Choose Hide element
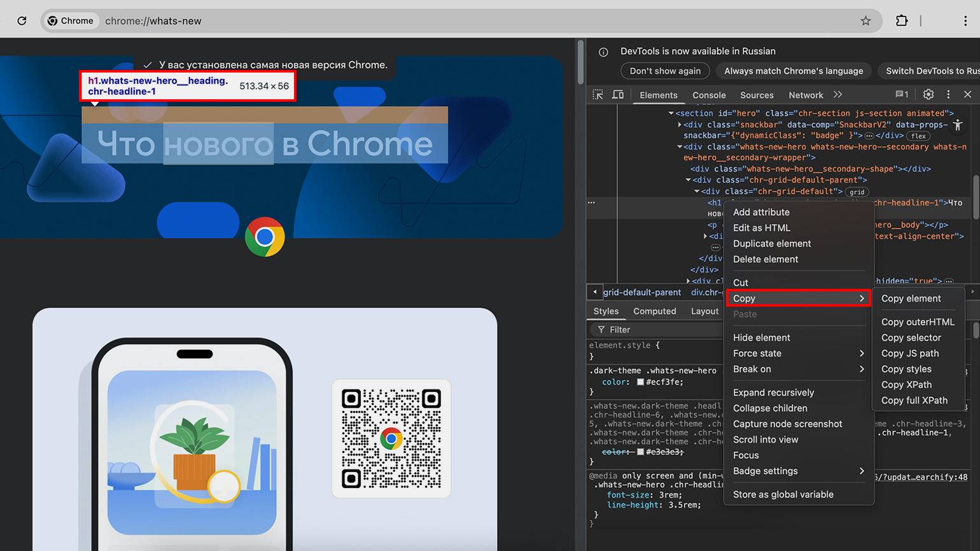 click(x=799, y=338)
